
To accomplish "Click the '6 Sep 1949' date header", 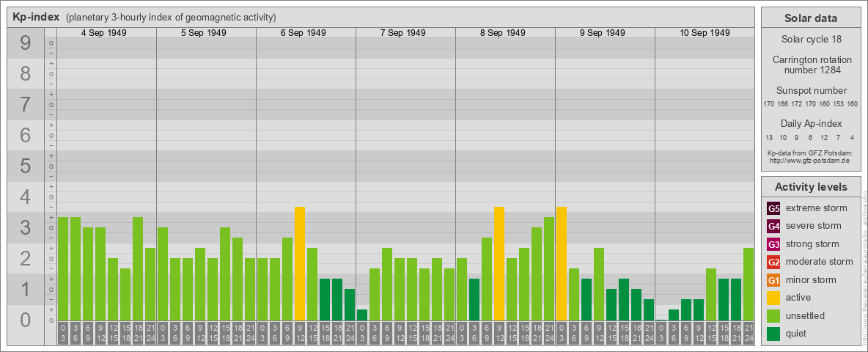I will pos(304,33).
